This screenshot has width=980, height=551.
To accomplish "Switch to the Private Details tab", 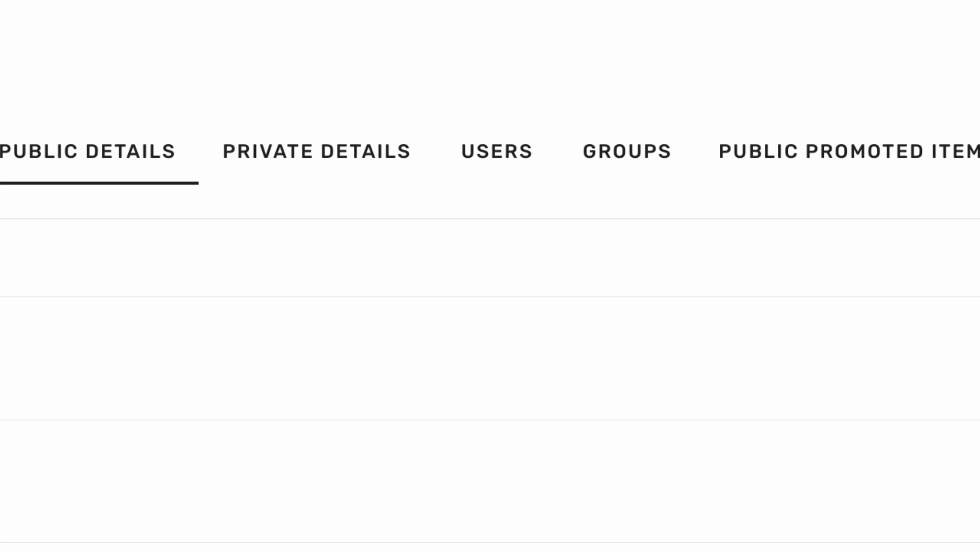I will pyautogui.click(x=317, y=152).
